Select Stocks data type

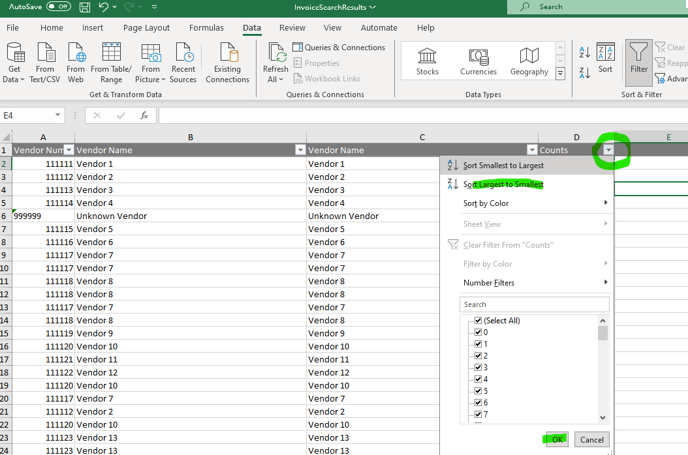point(427,61)
